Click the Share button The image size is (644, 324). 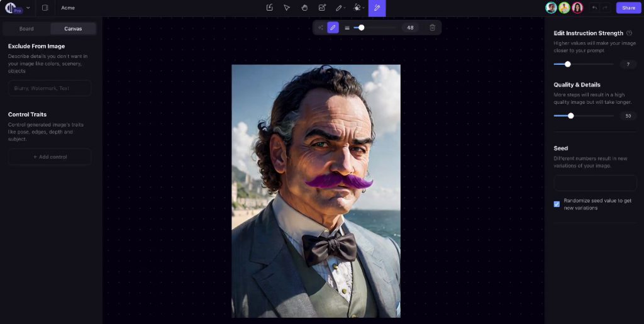click(x=628, y=8)
